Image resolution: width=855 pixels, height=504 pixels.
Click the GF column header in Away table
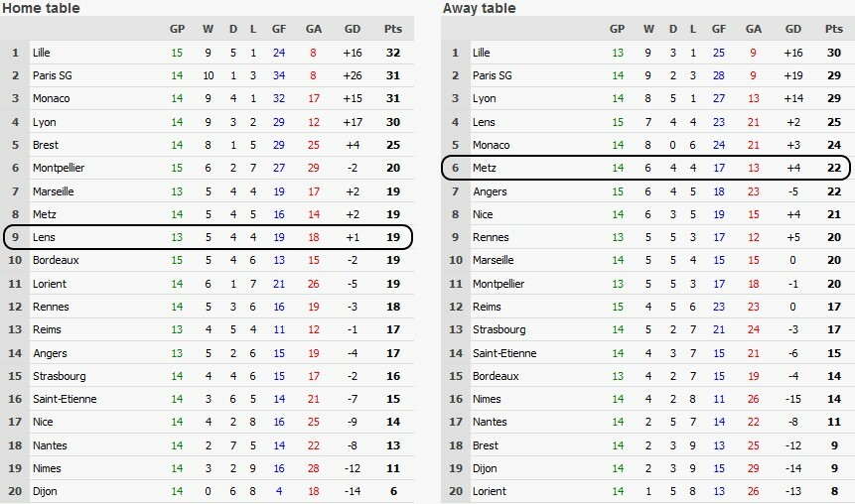pyautogui.click(x=720, y=29)
